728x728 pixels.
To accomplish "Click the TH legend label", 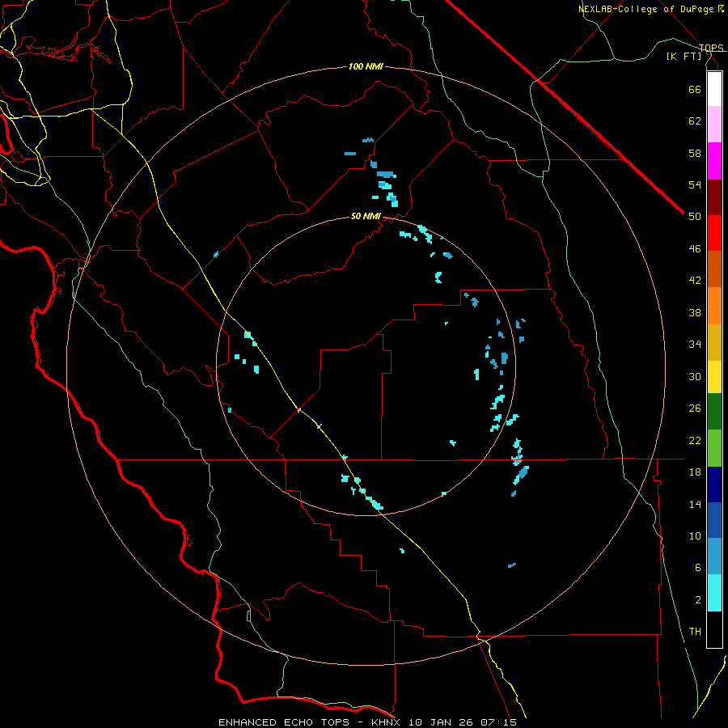I will pyautogui.click(x=695, y=632).
